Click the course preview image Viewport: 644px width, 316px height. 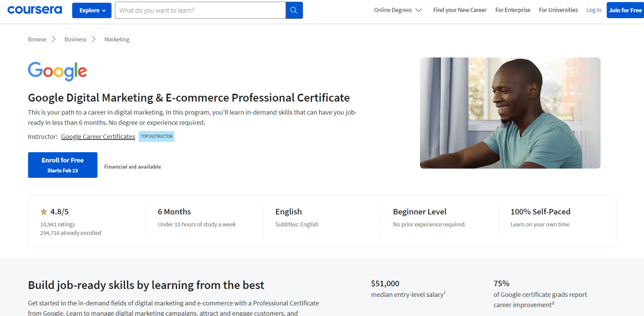tap(510, 113)
